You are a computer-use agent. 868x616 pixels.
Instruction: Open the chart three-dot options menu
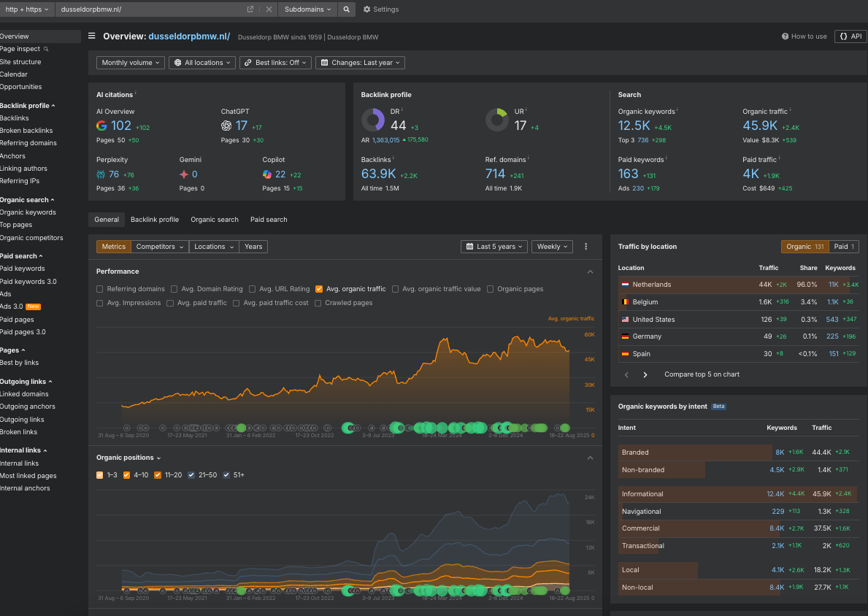click(x=585, y=247)
